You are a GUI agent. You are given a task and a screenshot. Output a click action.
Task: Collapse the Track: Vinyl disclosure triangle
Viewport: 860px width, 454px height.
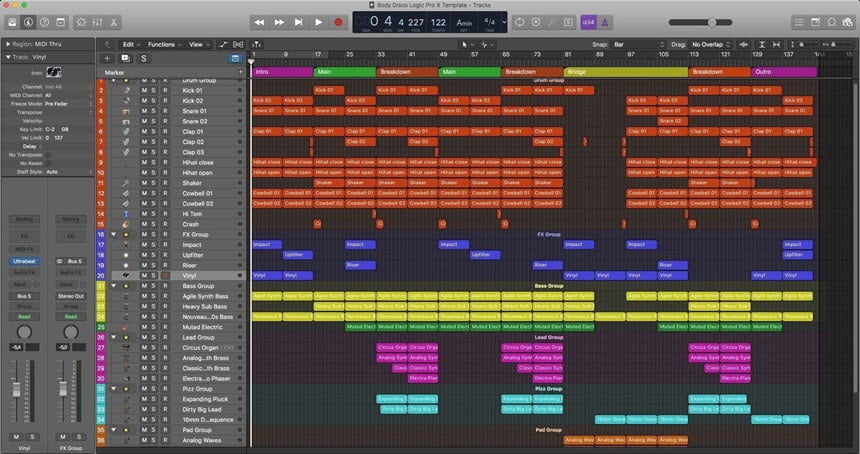click(x=8, y=57)
